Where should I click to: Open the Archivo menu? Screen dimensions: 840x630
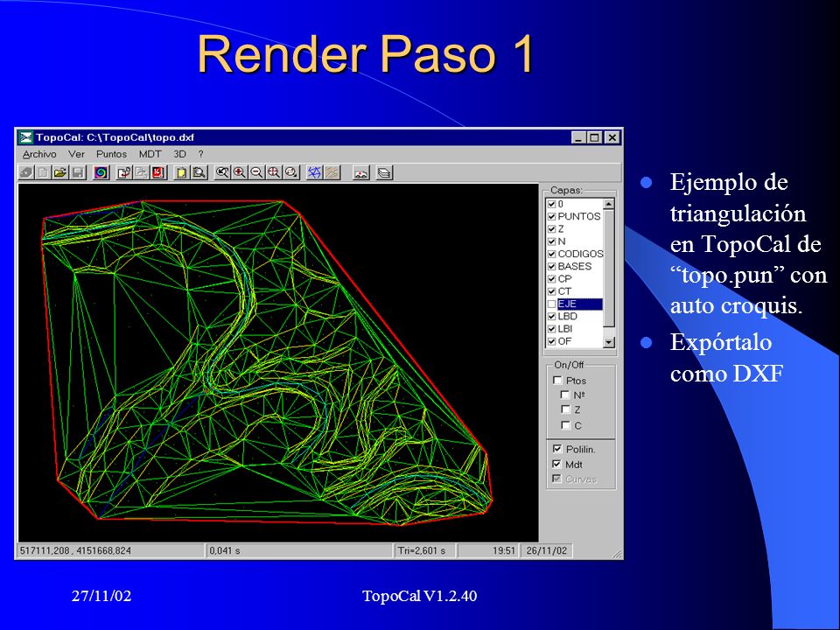(x=39, y=154)
